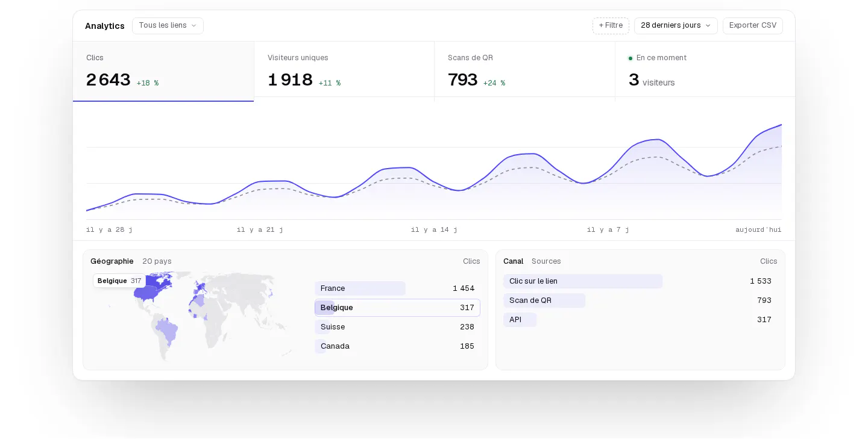Click the "1 454" clicks value for France
Viewport: 868px width, 439px height.
pos(464,288)
